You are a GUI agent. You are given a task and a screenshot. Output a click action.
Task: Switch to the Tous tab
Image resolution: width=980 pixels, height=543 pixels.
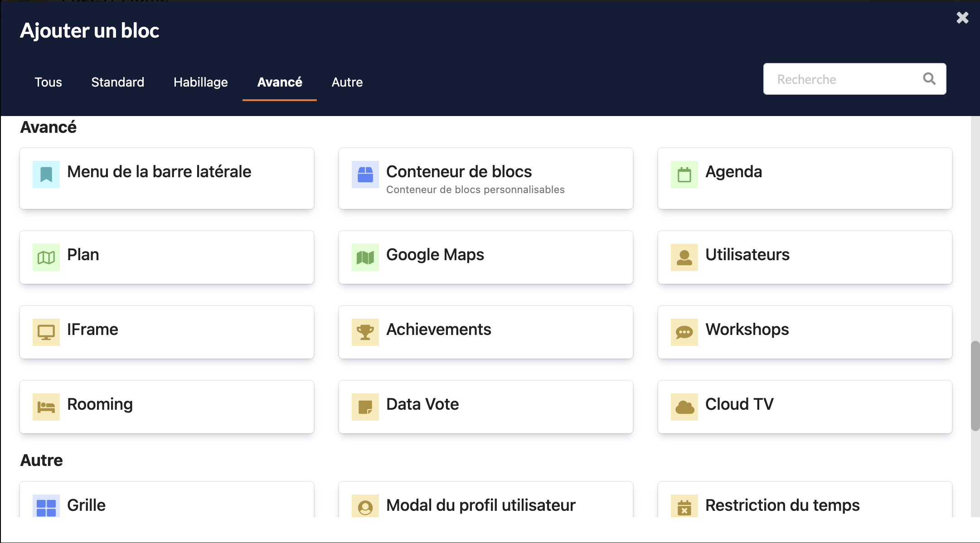tap(48, 82)
